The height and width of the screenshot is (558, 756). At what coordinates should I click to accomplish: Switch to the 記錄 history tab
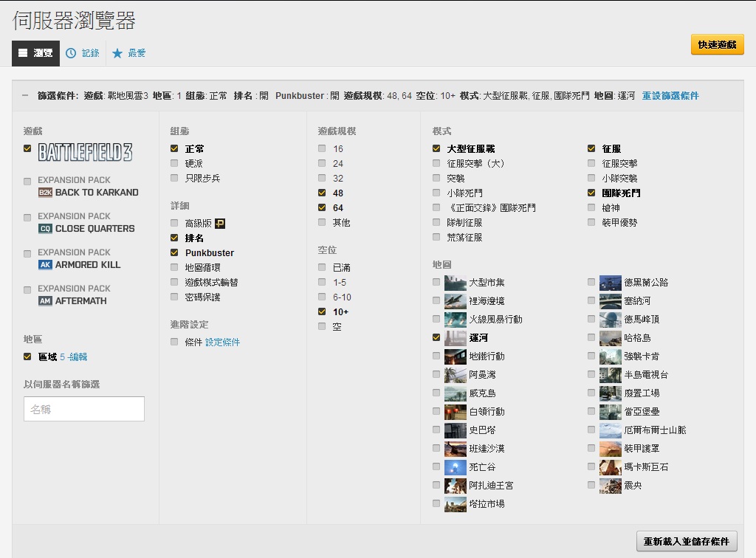click(x=82, y=53)
